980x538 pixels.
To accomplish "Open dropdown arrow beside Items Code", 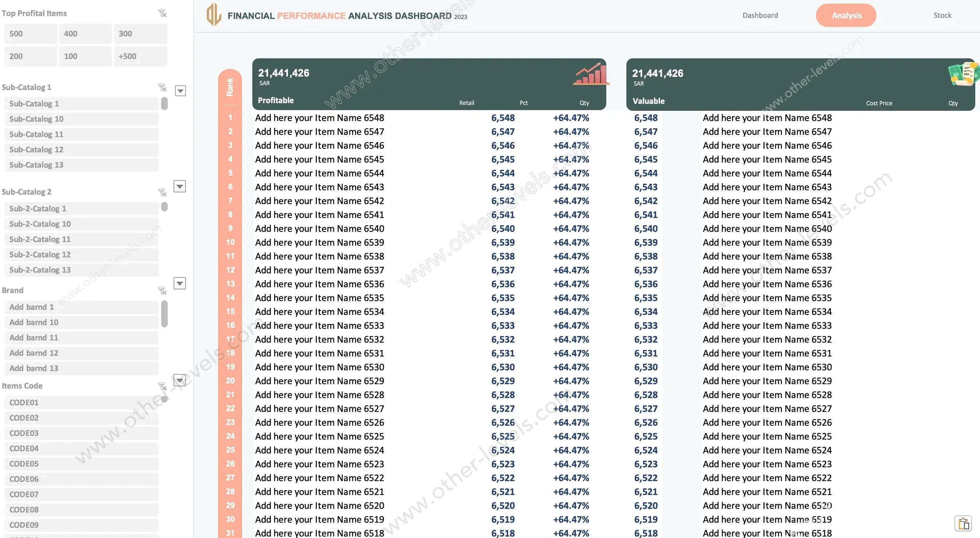I will click(180, 380).
